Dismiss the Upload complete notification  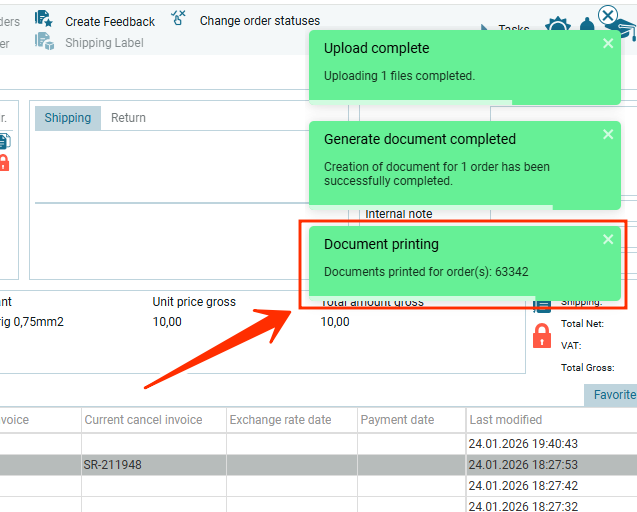608,44
